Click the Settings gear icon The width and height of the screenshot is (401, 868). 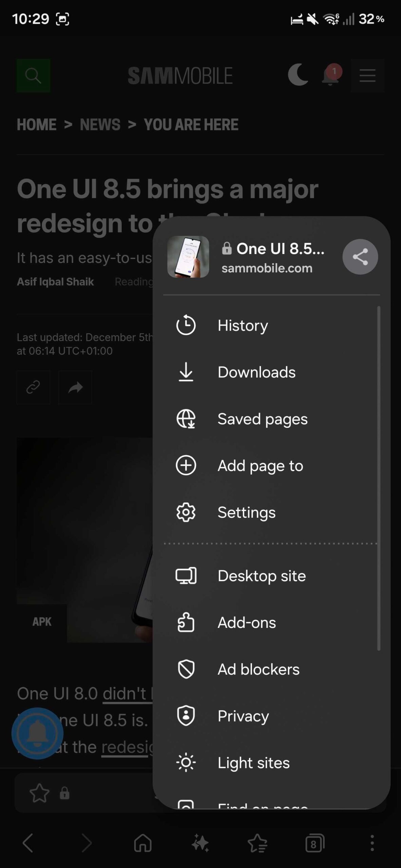click(x=186, y=512)
